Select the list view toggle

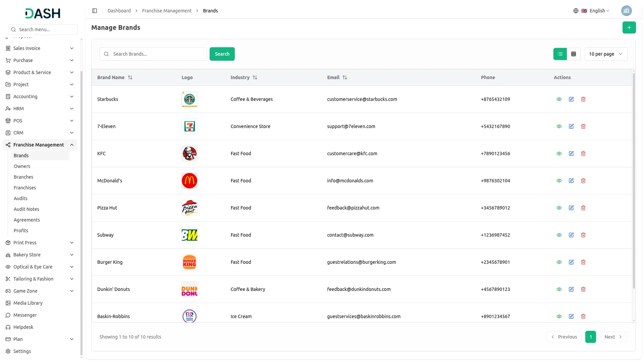click(560, 54)
